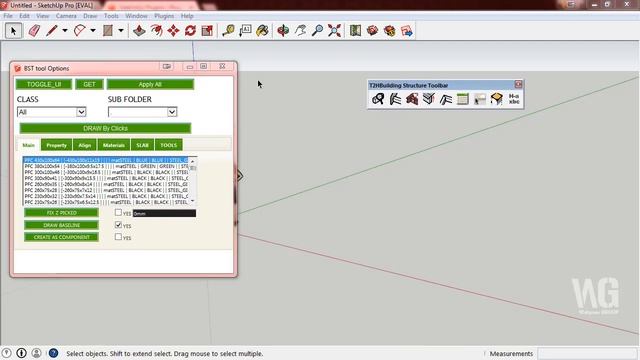
Task: Expand the Line tool dropdown arrow
Action: click(x=65, y=31)
